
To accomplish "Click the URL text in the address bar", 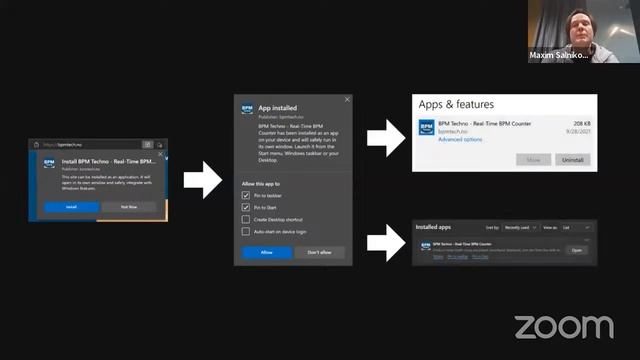I will (x=62, y=144).
